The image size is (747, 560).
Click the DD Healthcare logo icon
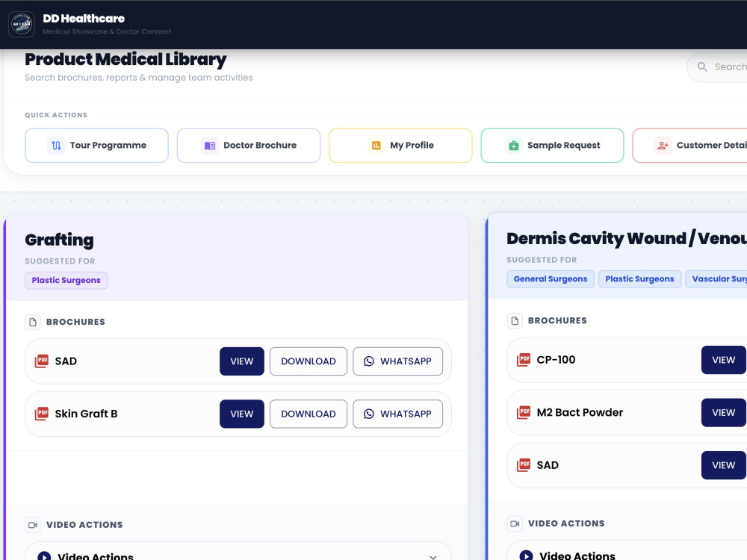pos(22,25)
